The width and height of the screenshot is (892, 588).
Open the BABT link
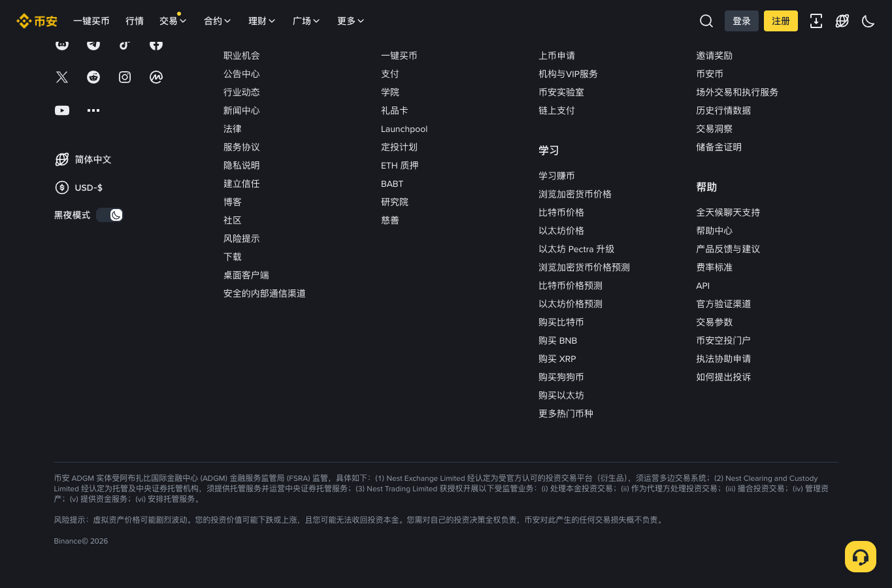392,184
